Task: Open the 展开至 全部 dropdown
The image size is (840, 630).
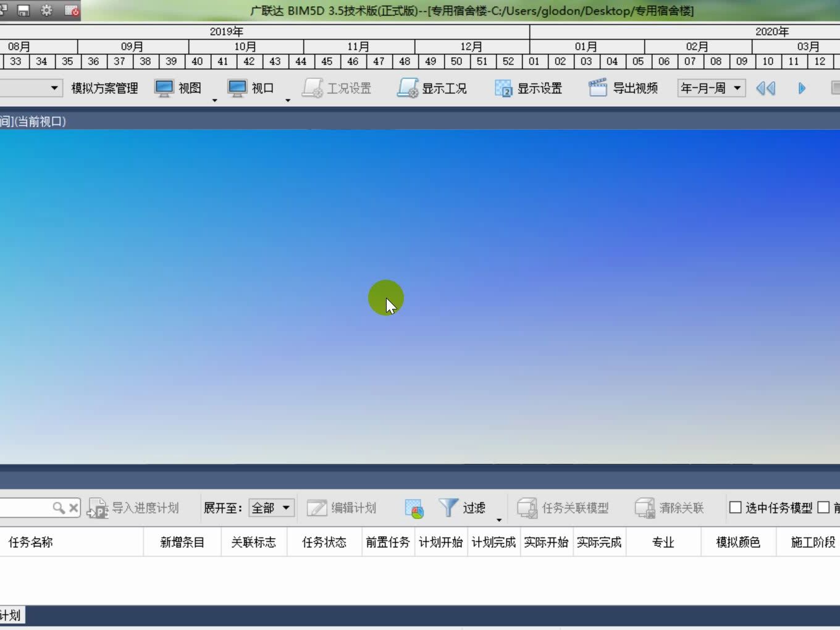Action: 271,508
